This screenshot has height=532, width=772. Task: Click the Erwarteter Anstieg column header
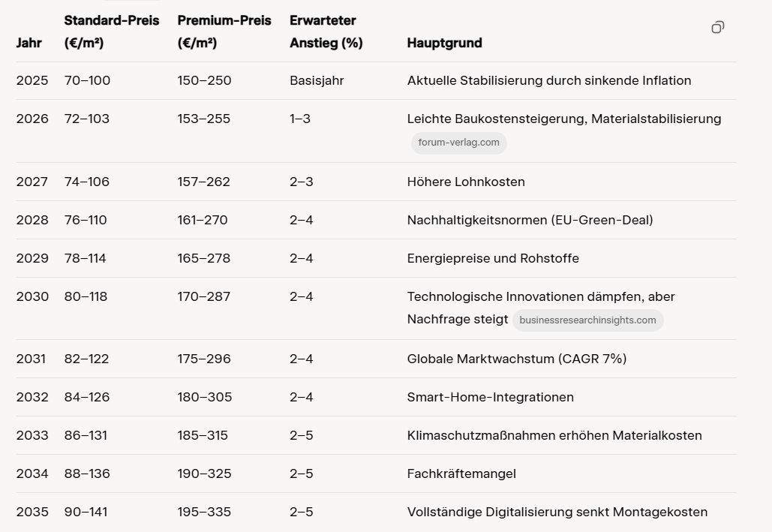326,32
